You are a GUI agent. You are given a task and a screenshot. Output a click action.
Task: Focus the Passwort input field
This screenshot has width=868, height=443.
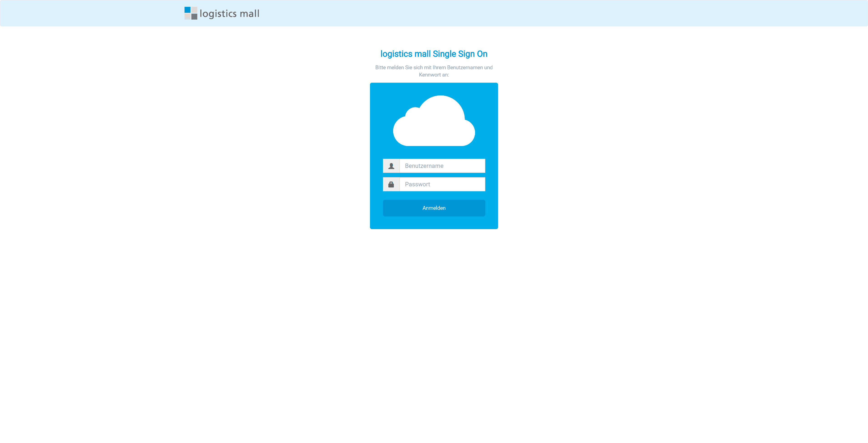[x=442, y=184]
